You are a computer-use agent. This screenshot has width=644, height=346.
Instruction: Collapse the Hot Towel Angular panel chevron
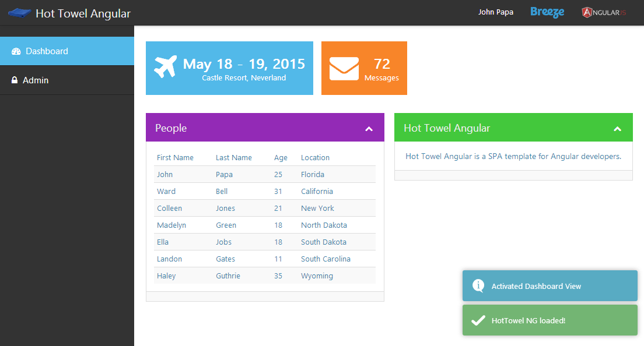click(617, 129)
